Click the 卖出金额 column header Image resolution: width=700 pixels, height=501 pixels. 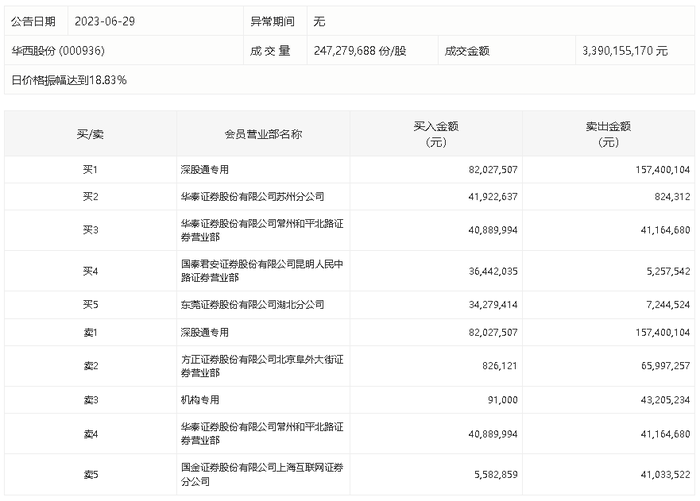point(608,134)
